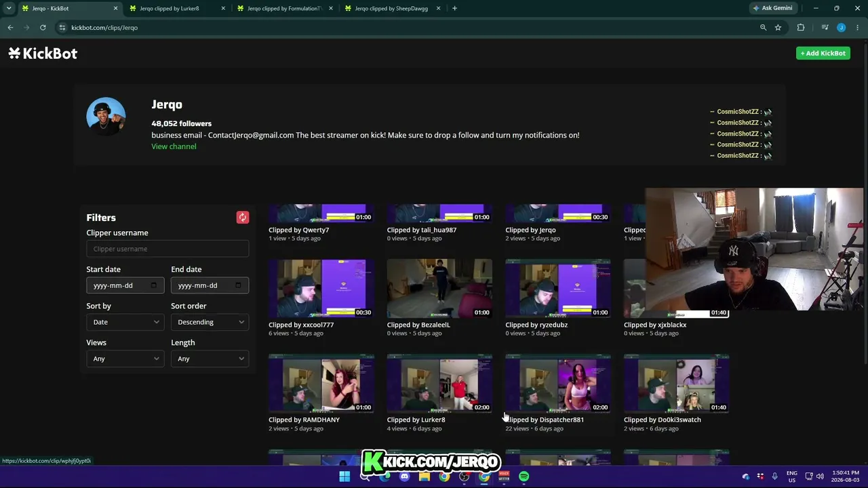Open the Chrome profile avatar

841,28
